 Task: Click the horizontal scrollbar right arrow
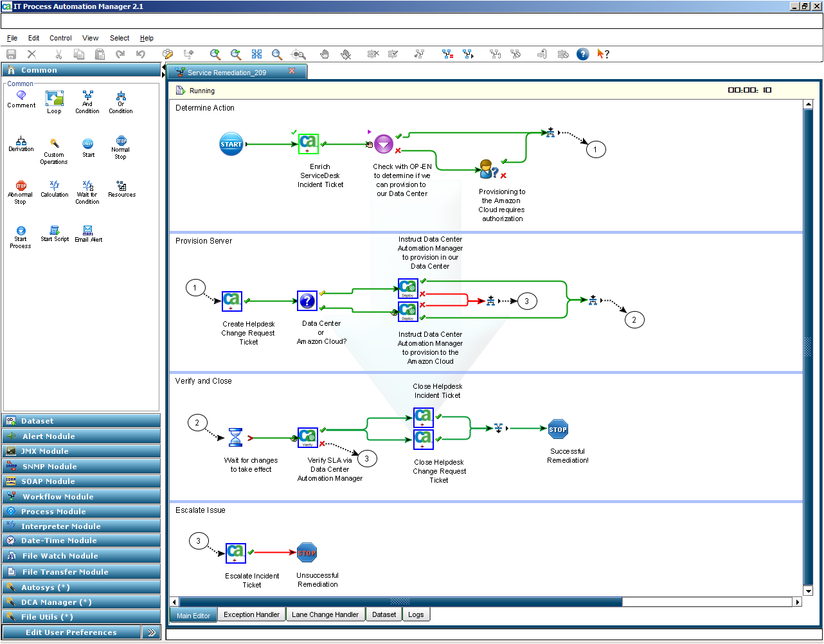coord(798,602)
